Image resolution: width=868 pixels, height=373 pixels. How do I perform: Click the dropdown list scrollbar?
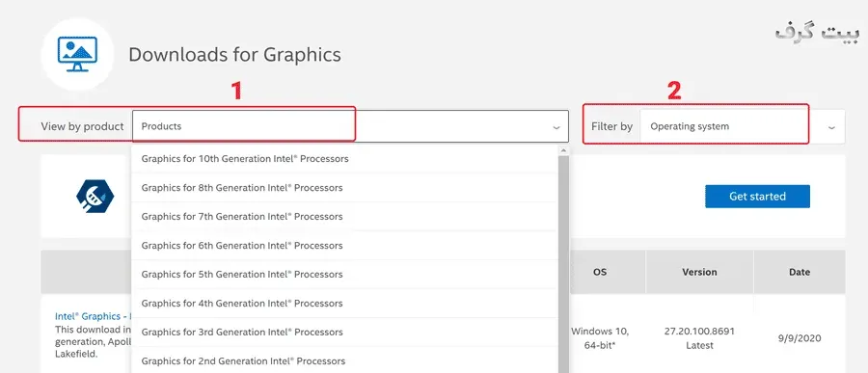[563, 264]
